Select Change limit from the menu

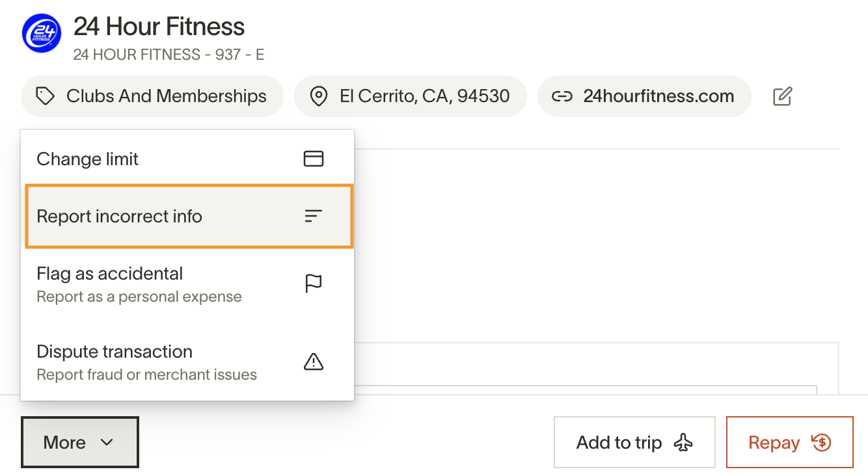(x=88, y=159)
